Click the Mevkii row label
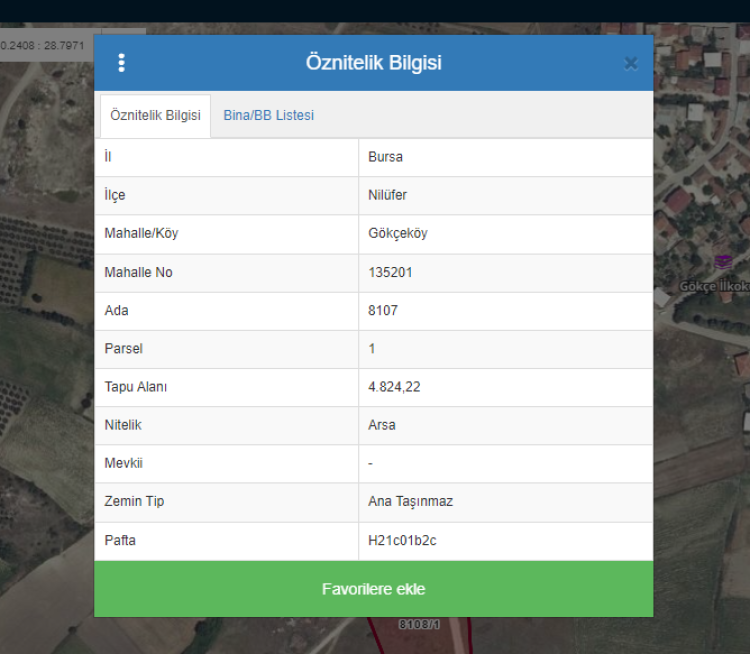 point(123,463)
